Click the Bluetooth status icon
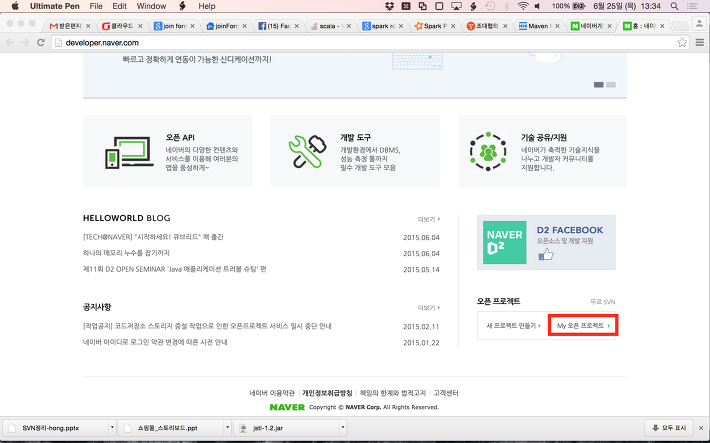 [x=507, y=6]
